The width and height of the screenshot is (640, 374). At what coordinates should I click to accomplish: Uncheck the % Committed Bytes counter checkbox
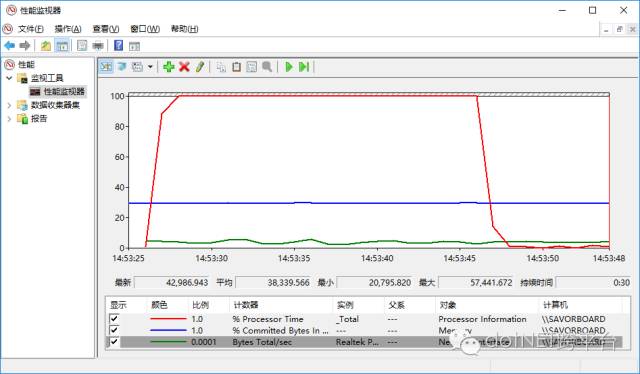coord(114,330)
